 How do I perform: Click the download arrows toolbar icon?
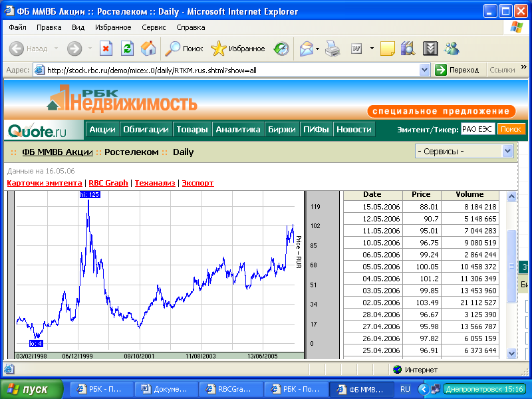[430, 49]
